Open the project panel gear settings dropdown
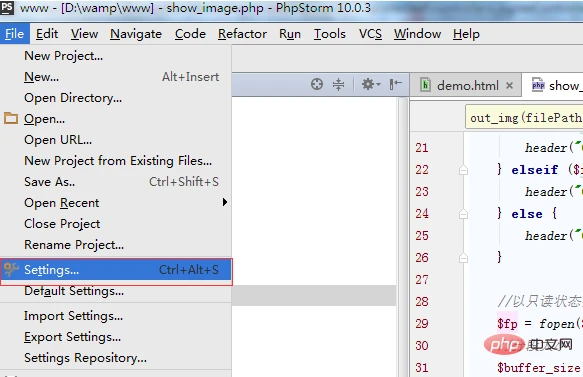The image size is (583, 377). [x=371, y=84]
